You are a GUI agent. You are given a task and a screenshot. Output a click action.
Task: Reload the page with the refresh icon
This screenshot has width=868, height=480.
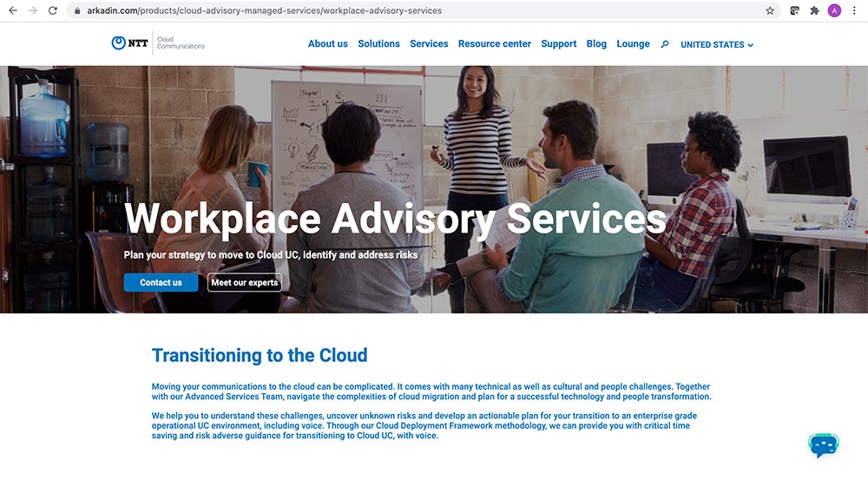click(53, 10)
